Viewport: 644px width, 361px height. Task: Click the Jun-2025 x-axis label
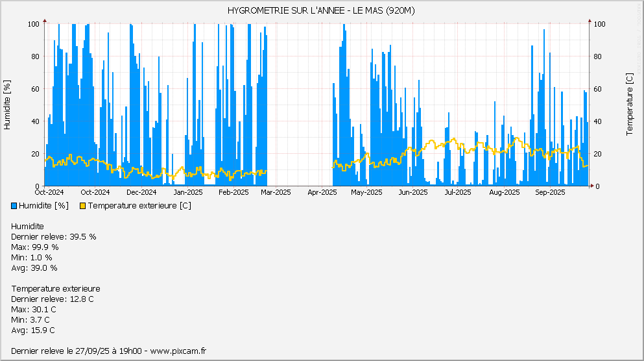click(x=413, y=192)
